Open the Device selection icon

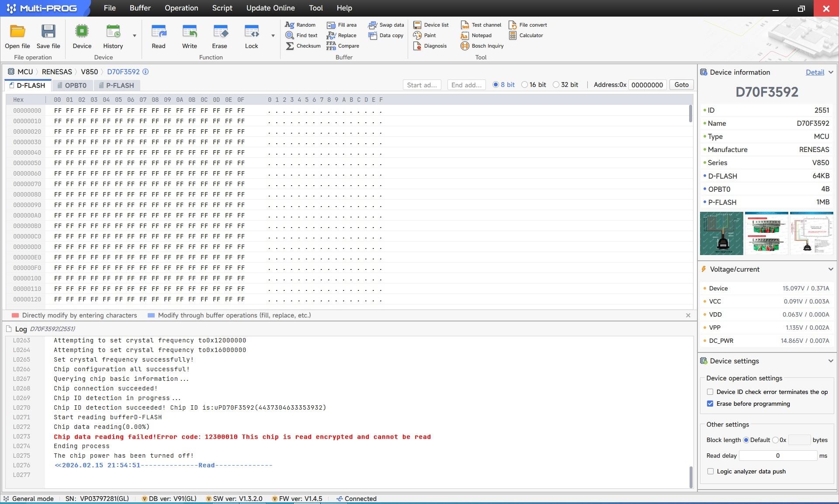tap(82, 32)
